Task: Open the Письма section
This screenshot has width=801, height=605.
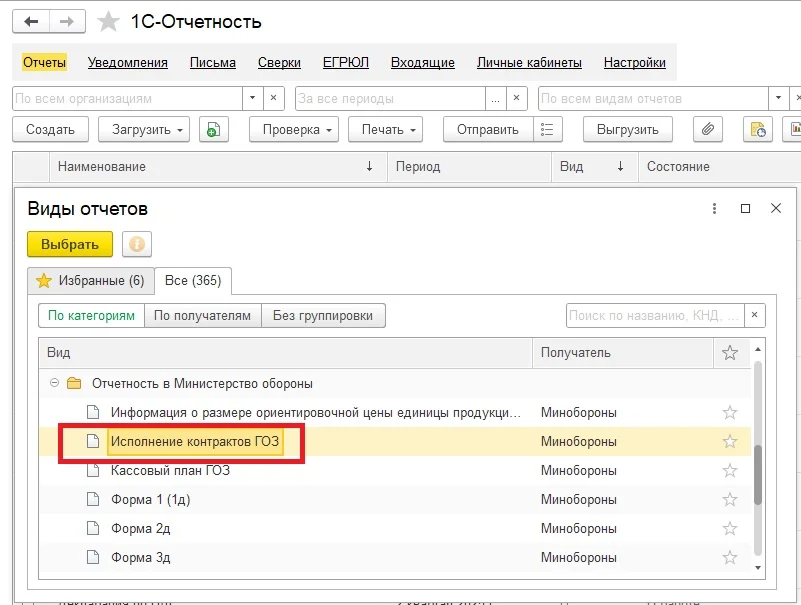Action: point(213,62)
